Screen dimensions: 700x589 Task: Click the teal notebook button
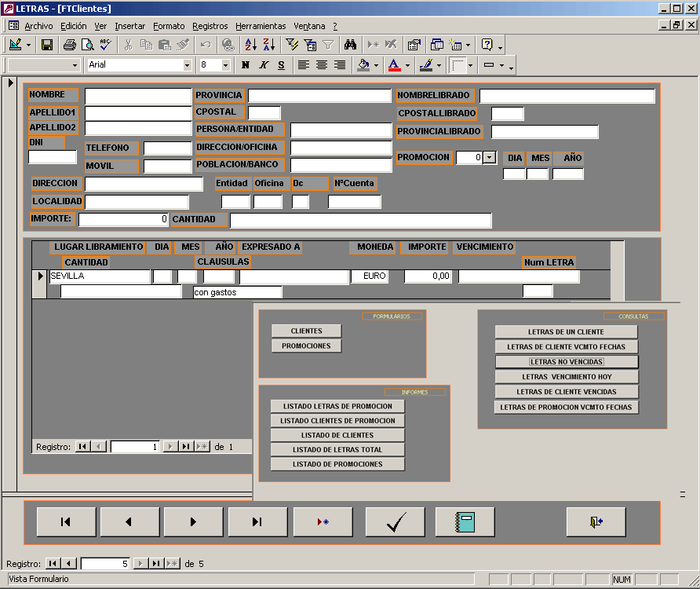click(x=465, y=521)
